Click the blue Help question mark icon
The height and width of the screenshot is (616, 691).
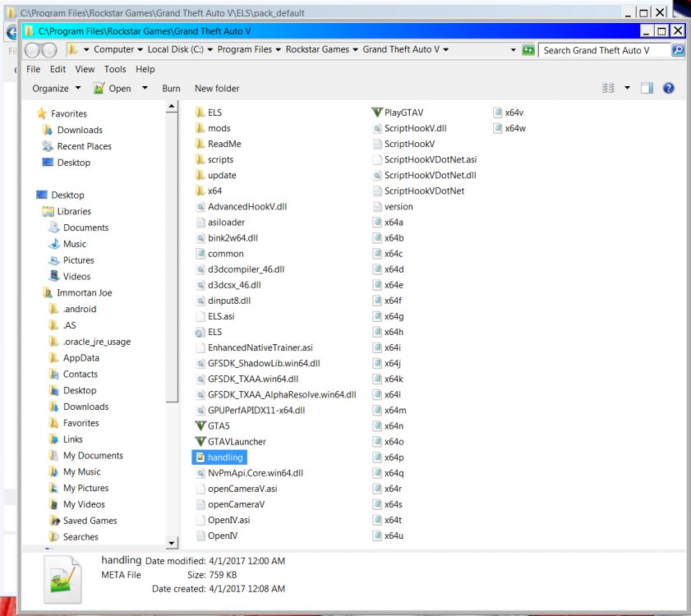coord(668,88)
